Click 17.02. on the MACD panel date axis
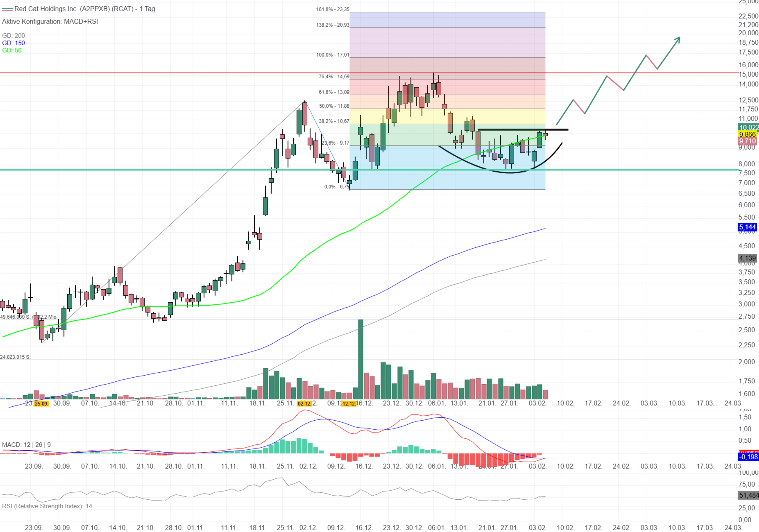Viewport: 759px width, 532px height. point(593,466)
